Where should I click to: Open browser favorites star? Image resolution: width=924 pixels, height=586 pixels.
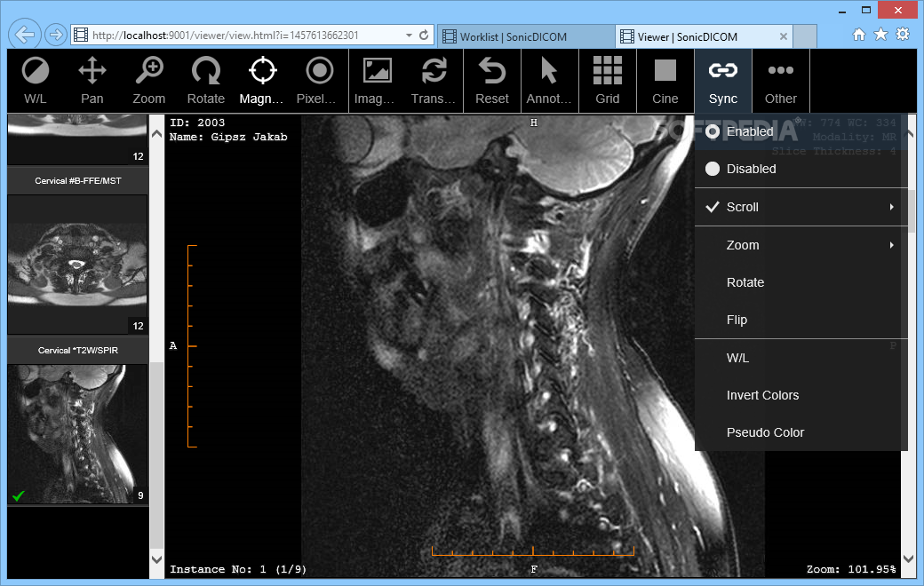coord(880,34)
